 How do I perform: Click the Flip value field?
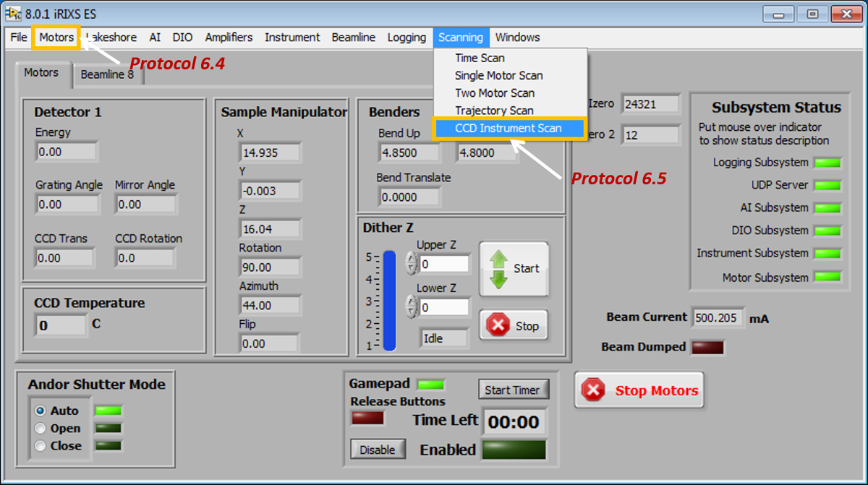(x=269, y=343)
